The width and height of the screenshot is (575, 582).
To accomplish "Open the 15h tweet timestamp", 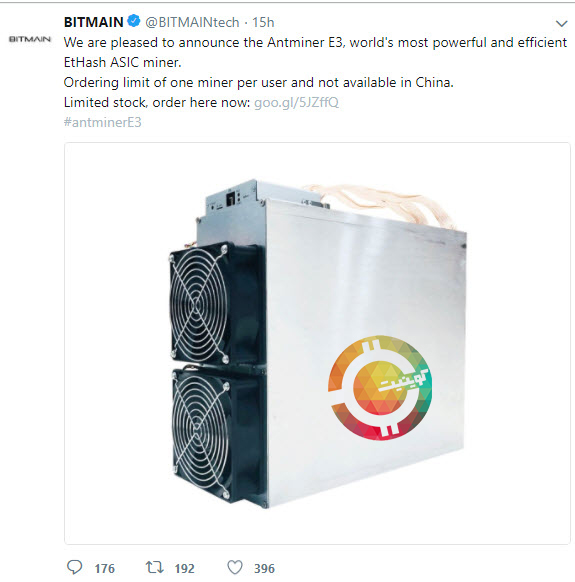I will pos(263,23).
